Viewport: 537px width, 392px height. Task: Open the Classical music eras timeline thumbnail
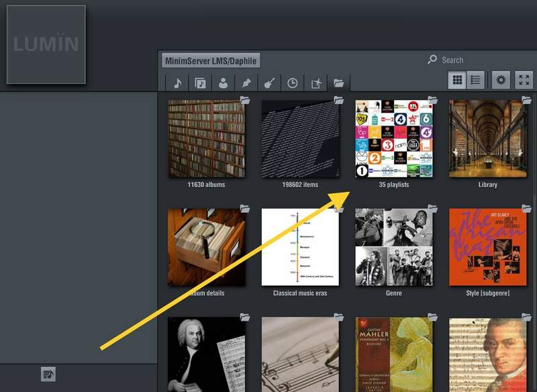click(x=300, y=247)
